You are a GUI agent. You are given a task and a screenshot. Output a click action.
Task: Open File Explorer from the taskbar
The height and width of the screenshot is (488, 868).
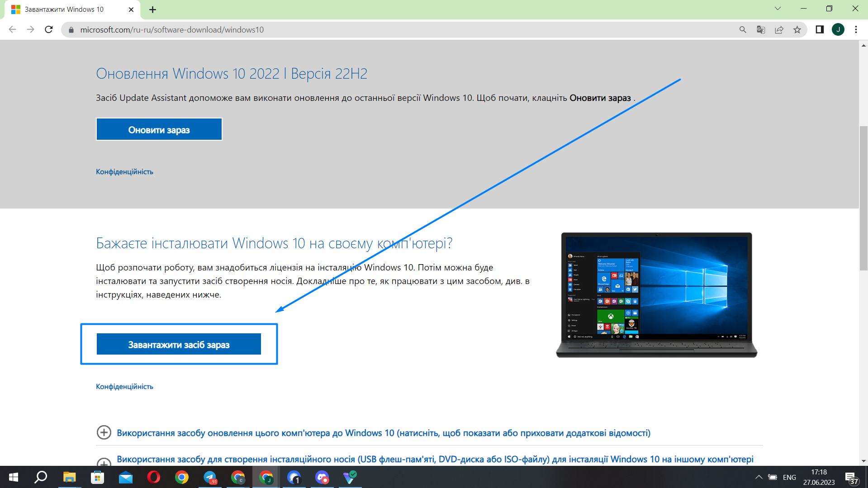(69, 477)
